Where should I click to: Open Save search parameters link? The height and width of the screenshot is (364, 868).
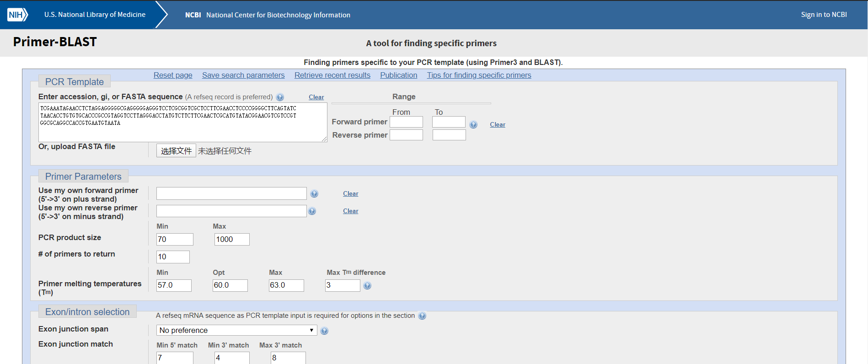click(x=243, y=75)
